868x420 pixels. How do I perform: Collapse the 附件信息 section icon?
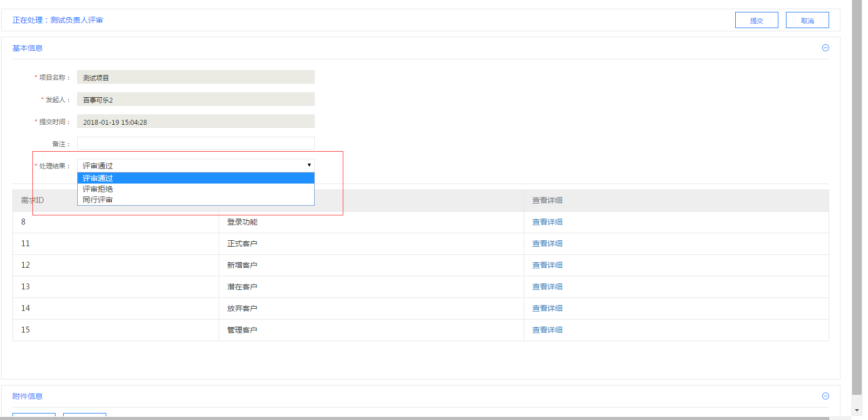point(825,396)
